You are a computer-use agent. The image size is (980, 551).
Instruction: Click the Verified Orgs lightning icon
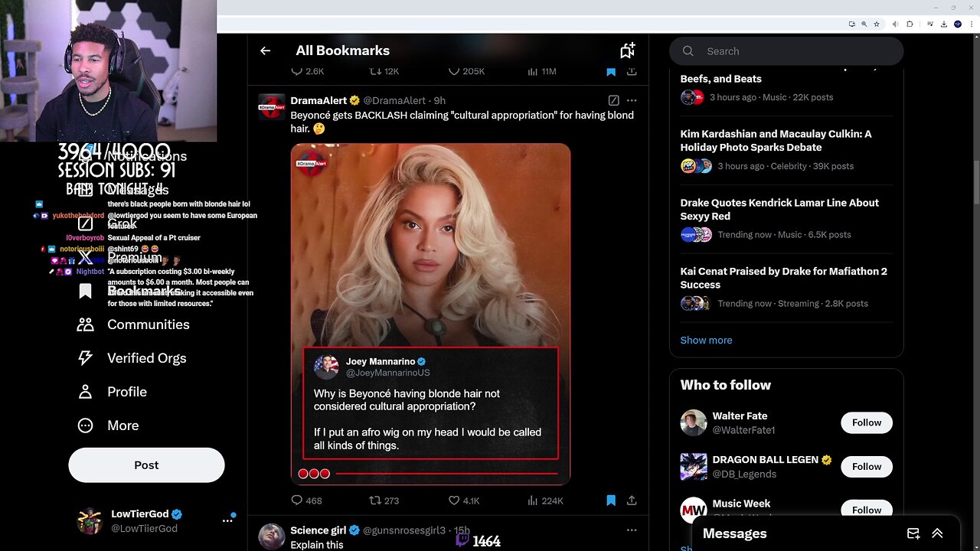[85, 358]
